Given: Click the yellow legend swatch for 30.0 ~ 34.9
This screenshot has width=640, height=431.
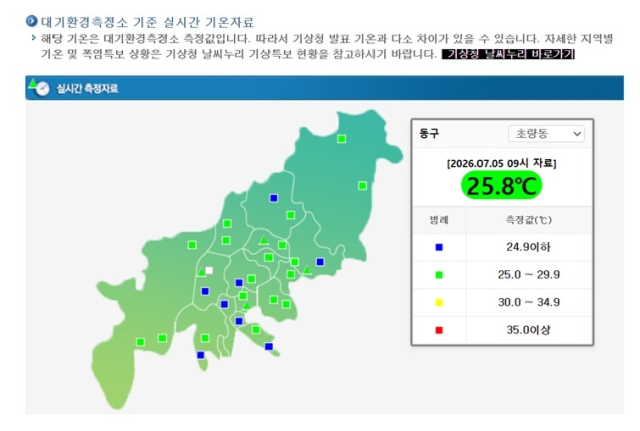Looking at the screenshot, I should coord(439,303).
